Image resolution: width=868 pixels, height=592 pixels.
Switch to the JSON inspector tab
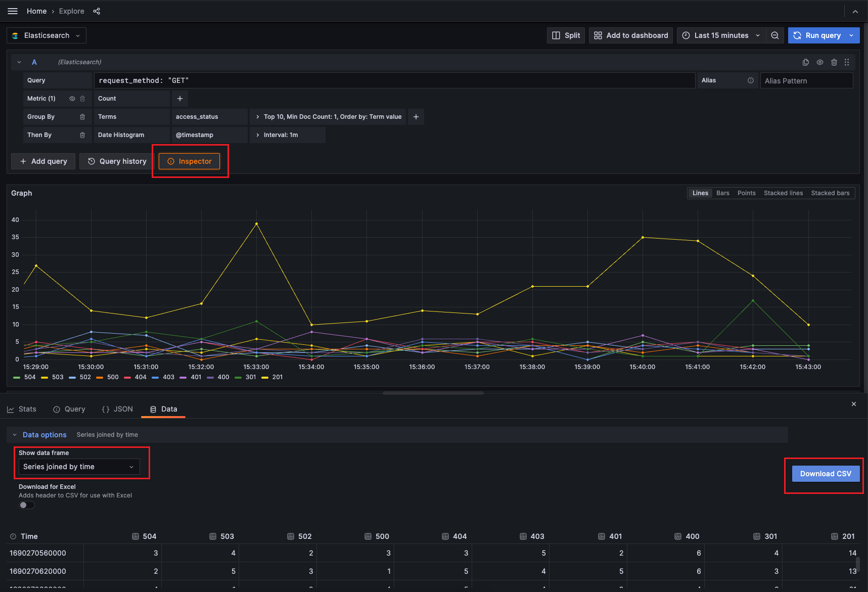(x=117, y=409)
